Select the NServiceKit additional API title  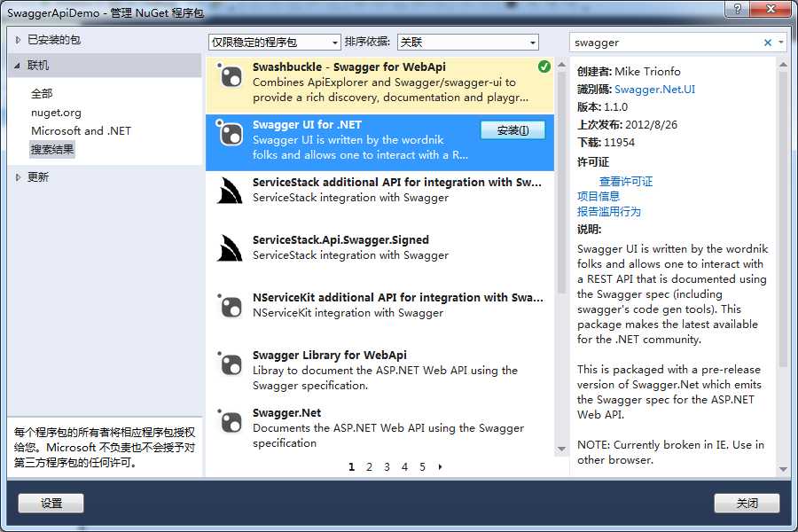click(x=398, y=297)
